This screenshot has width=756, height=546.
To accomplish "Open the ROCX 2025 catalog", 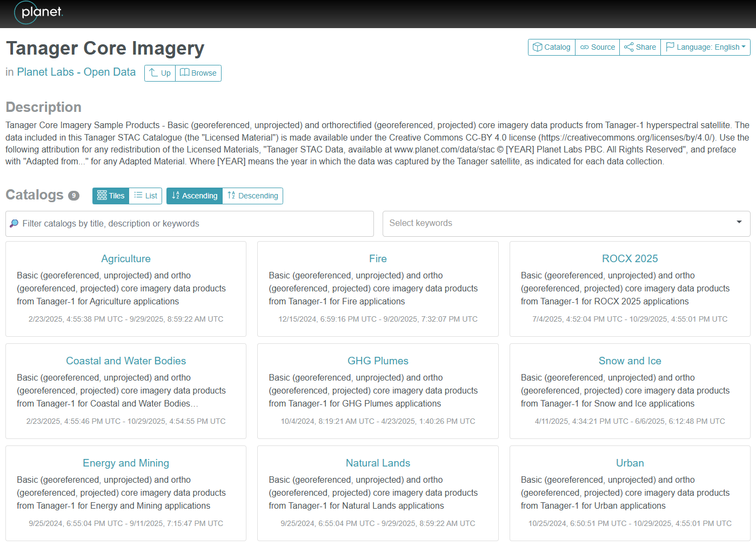I will [630, 259].
